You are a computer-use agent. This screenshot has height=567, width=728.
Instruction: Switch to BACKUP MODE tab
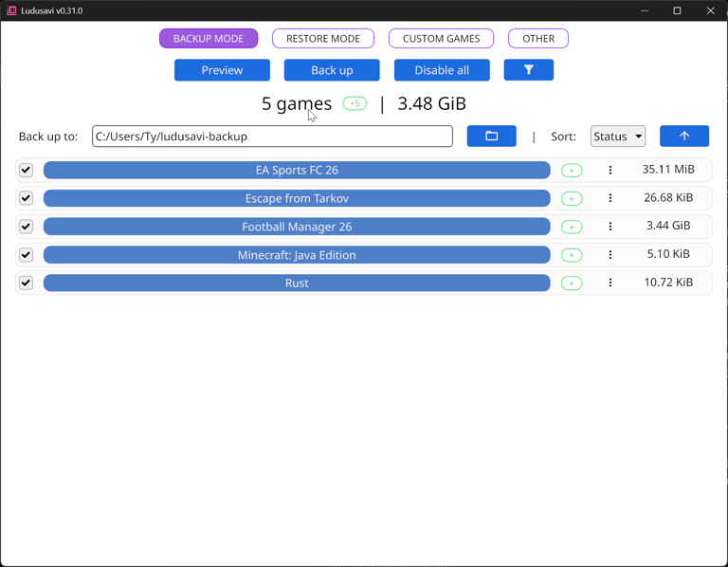coord(209,39)
